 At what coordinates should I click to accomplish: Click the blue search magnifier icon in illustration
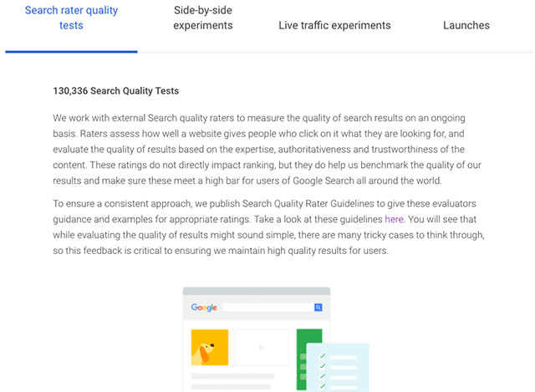coord(318,308)
